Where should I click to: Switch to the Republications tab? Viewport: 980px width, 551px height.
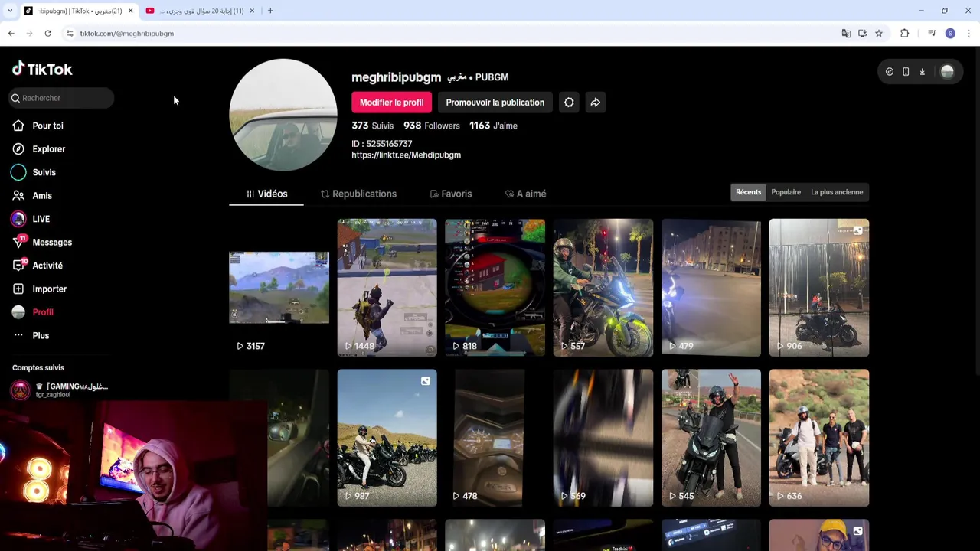358,194
